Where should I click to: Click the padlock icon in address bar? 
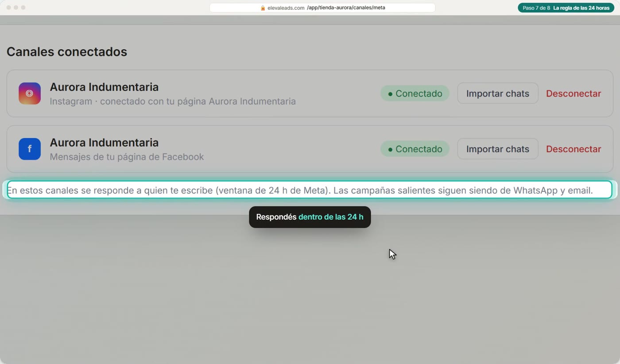coord(263,8)
